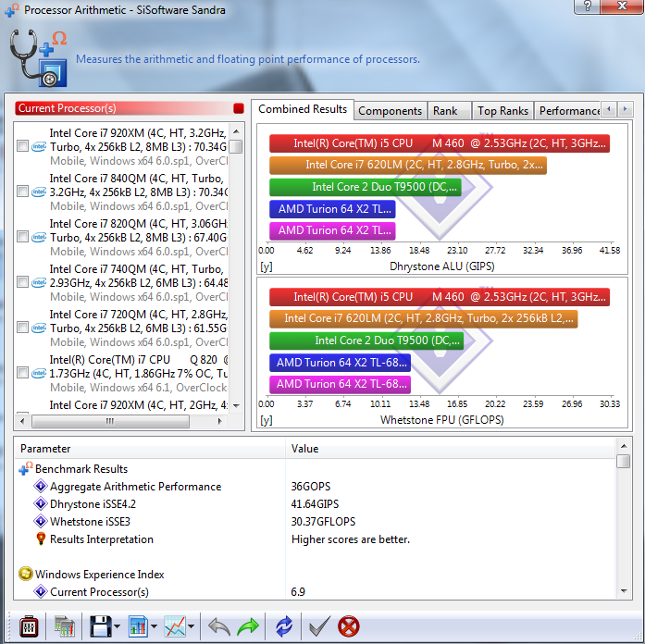Click the diamond icon beside Whetstone iSSE3
This screenshot has width=645, height=644.
[41, 521]
